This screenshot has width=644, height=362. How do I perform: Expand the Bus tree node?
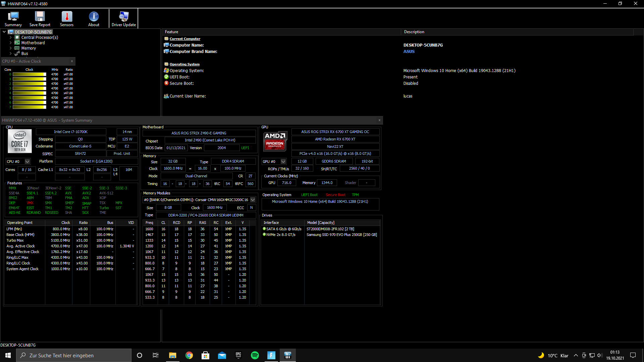(x=10, y=53)
